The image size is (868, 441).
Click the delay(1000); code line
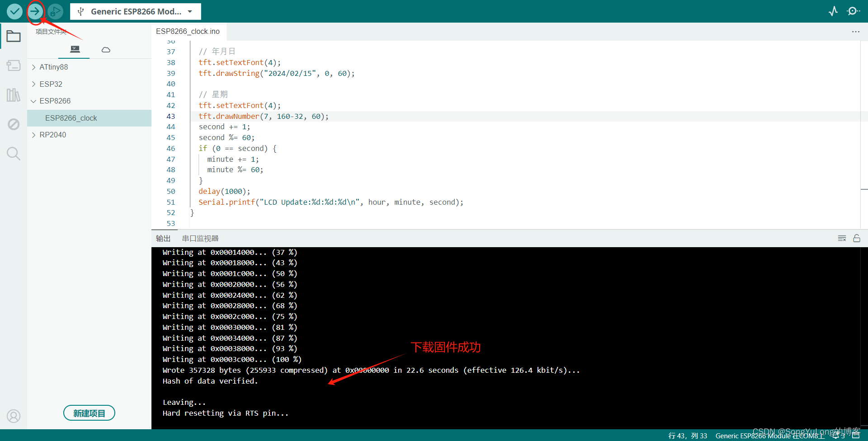tap(224, 191)
